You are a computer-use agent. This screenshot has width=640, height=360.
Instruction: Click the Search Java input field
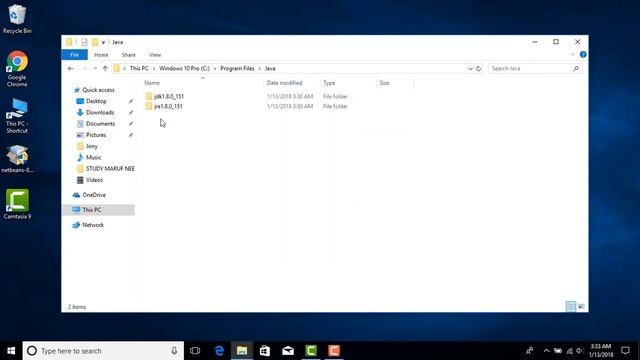[x=530, y=69]
